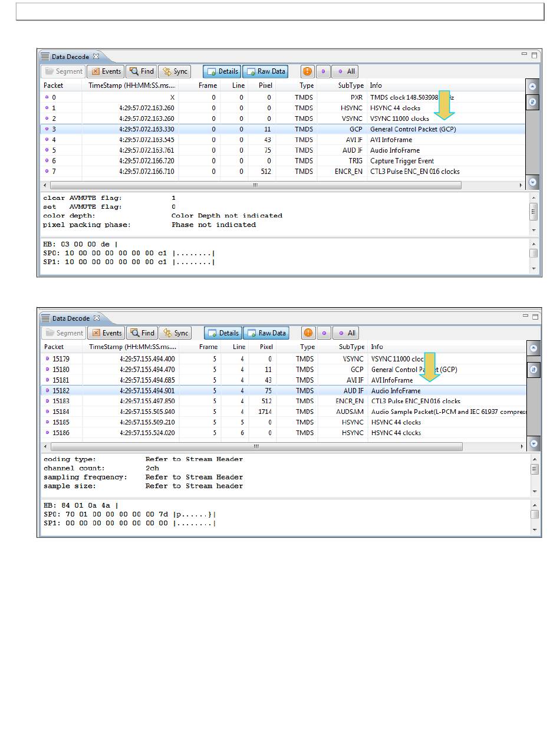This screenshot has height=747, width=560.
Task: Click the horizontal scrollbar of the lower packet table
Action: [x=257, y=446]
